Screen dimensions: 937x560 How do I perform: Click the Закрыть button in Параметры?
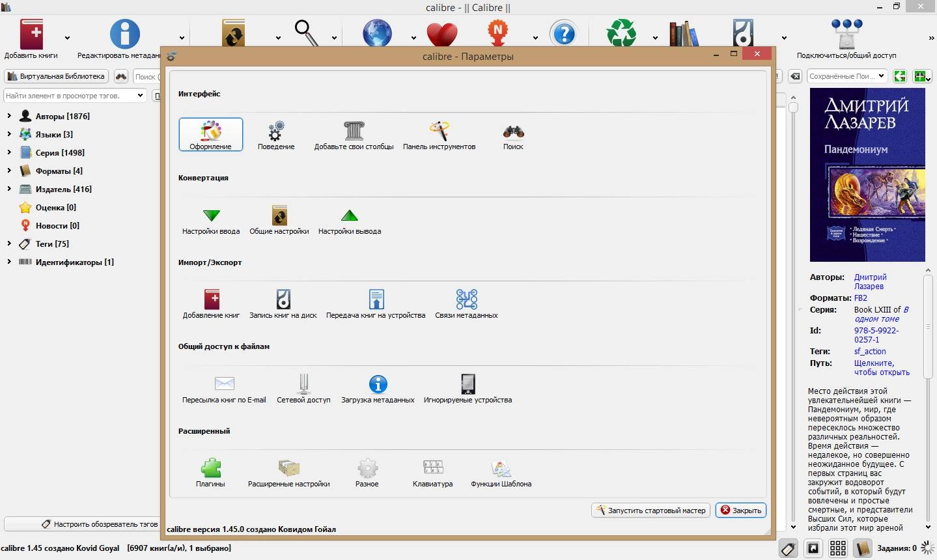click(740, 511)
